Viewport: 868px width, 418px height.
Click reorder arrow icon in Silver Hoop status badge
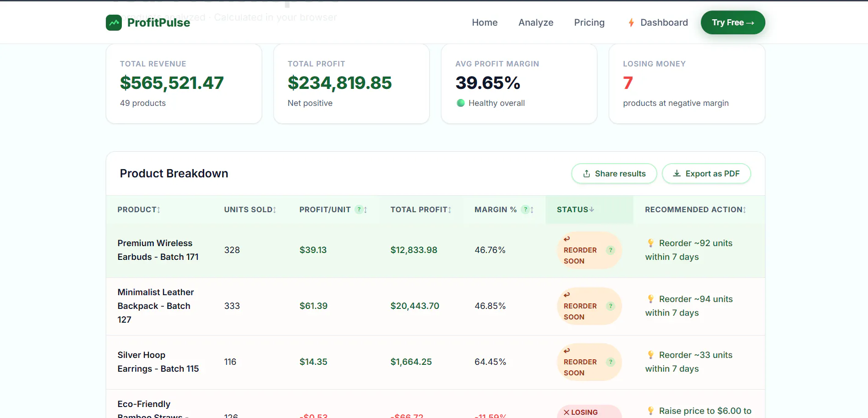pos(567,351)
